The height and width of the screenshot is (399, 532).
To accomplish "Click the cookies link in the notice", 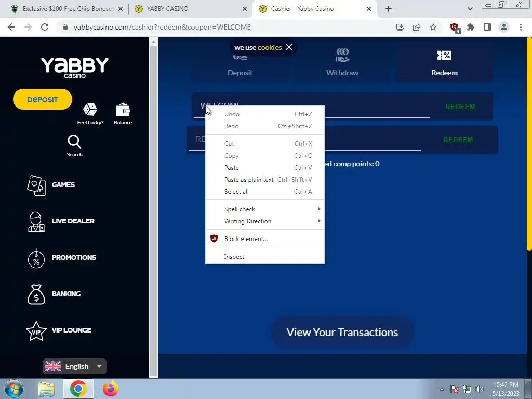I will pyautogui.click(x=270, y=47).
